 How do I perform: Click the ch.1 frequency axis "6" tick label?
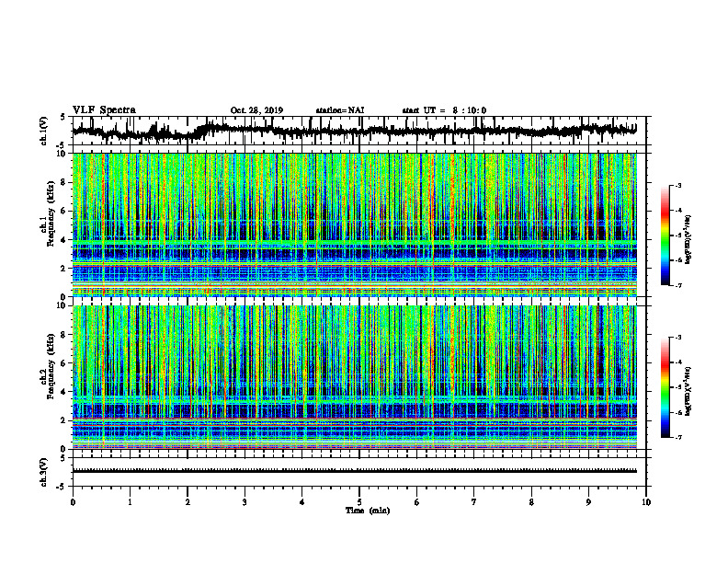(64, 212)
